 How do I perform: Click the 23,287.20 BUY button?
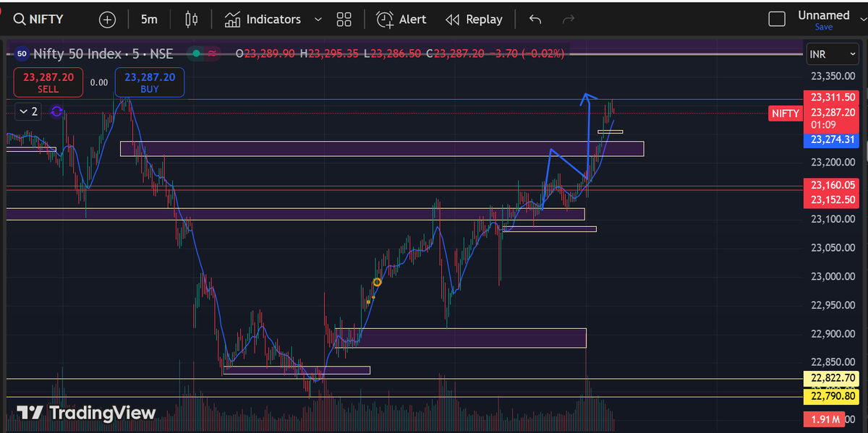pyautogui.click(x=149, y=82)
